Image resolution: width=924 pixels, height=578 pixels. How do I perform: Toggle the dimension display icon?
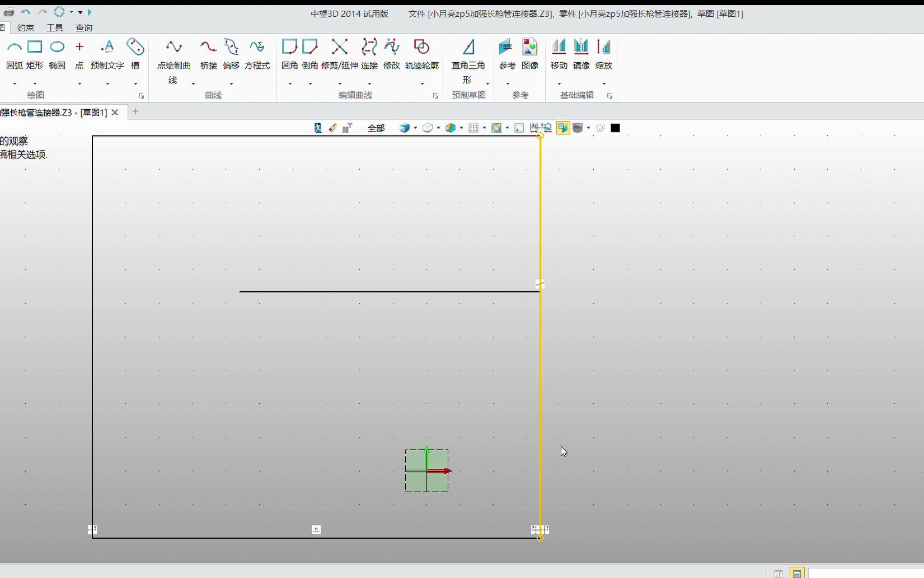pos(534,128)
